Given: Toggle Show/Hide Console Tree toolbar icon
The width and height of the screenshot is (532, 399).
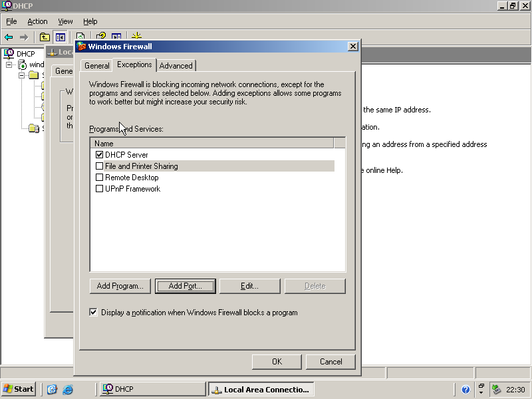Looking at the screenshot, I should (61, 37).
